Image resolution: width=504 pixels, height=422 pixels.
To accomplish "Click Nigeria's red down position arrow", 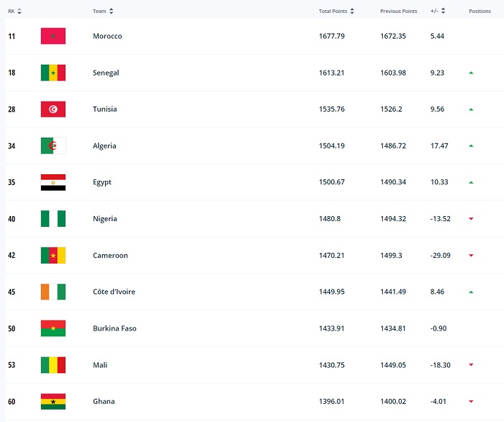I will 471,219.
